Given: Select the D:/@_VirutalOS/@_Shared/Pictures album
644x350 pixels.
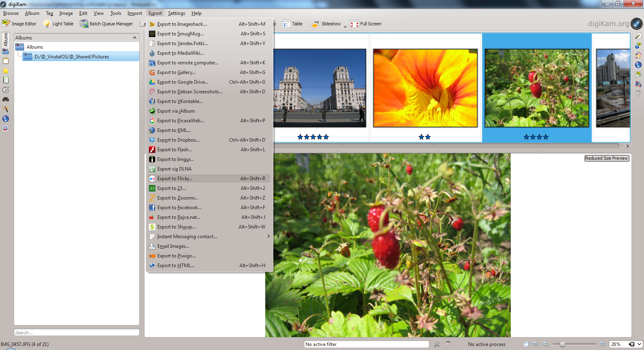Looking at the screenshot, I should click(x=72, y=57).
